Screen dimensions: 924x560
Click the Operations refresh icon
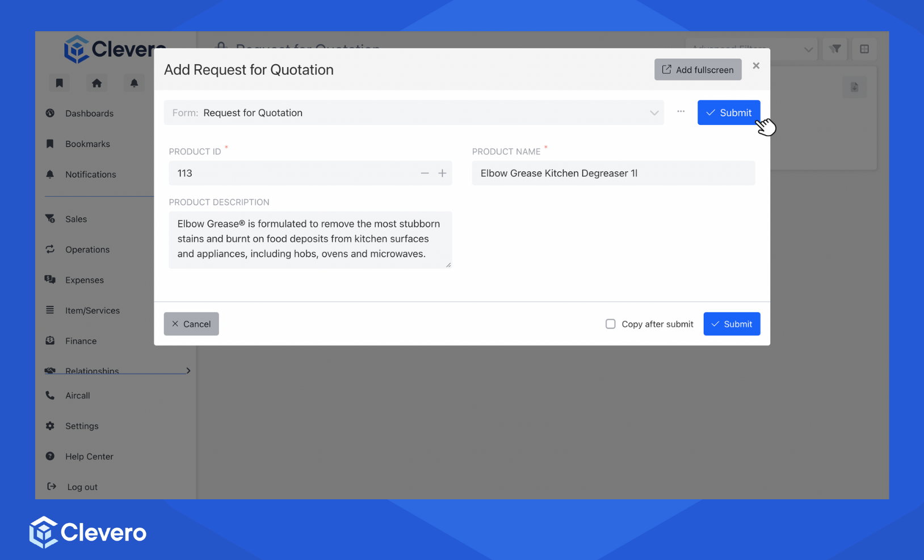click(50, 249)
